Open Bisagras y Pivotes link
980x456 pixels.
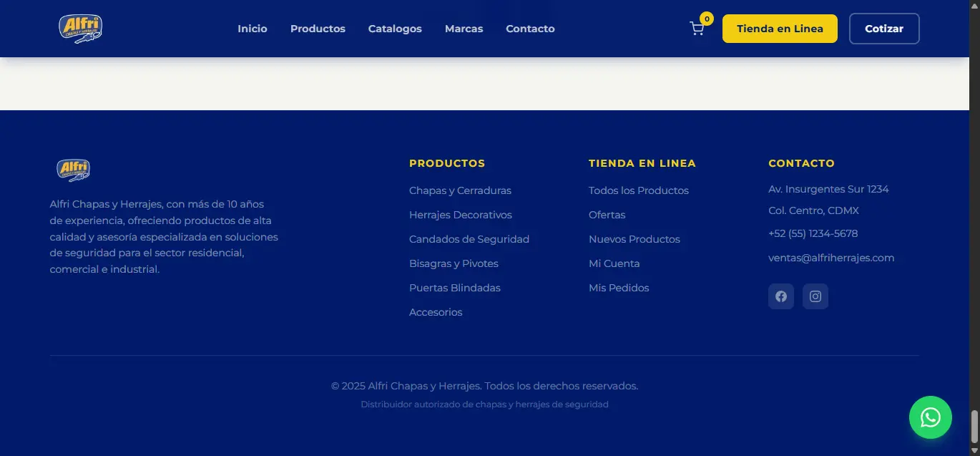click(454, 263)
